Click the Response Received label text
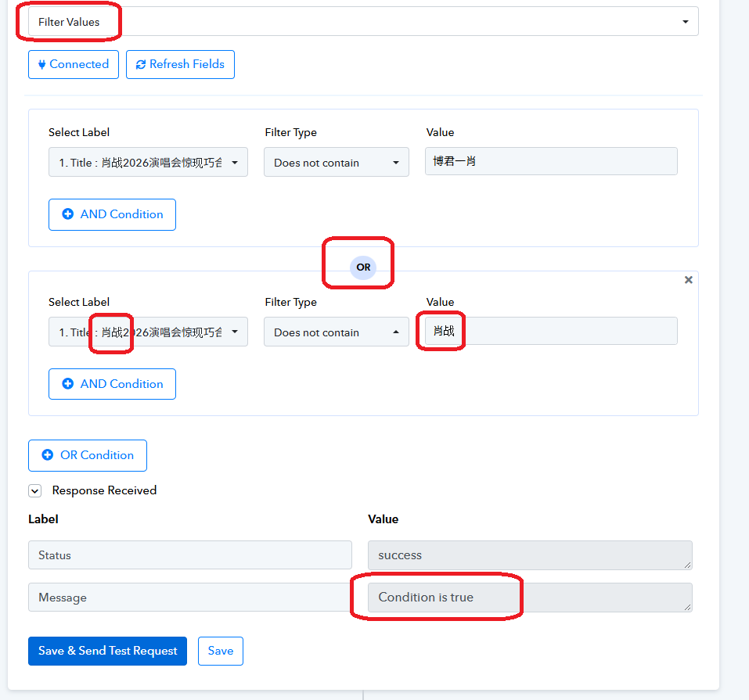The image size is (749, 700). click(x=104, y=490)
